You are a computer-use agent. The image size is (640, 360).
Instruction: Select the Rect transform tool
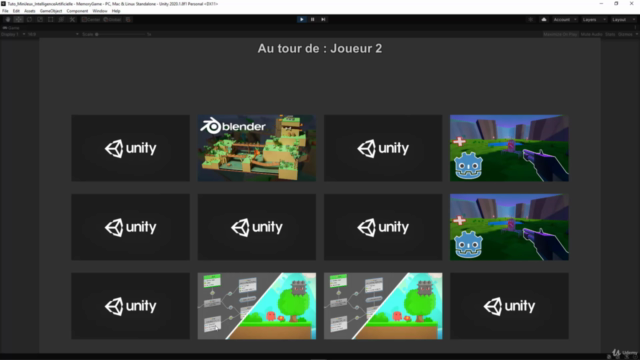point(50,20)
